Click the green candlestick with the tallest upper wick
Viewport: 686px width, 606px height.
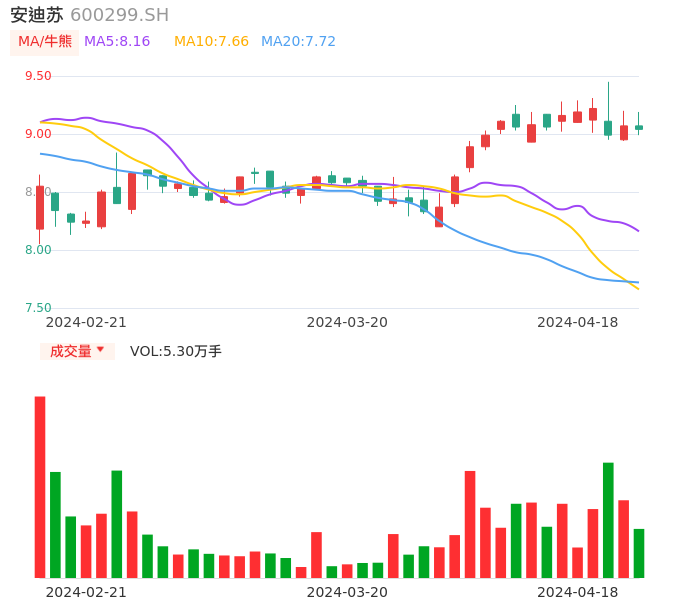608,127
